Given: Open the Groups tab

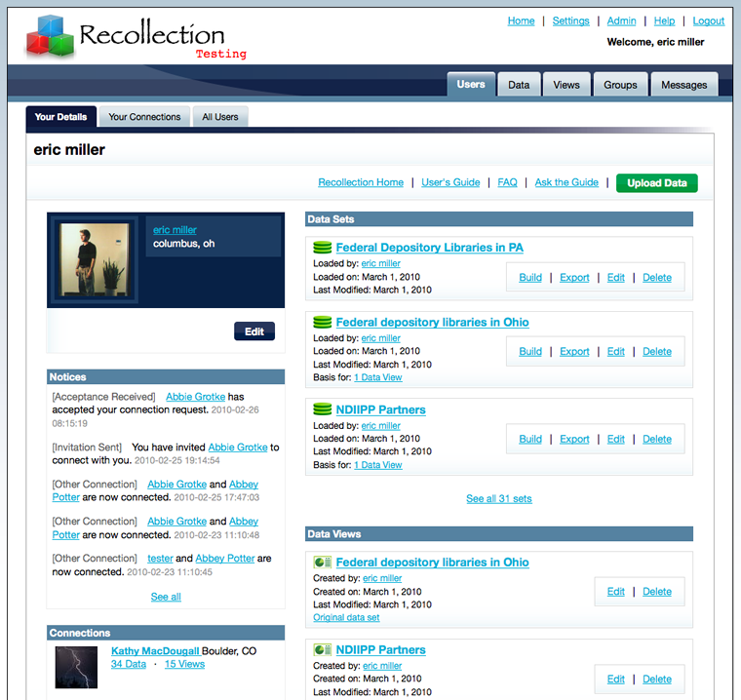Looking at the screenshot, I should click(620, 85).
